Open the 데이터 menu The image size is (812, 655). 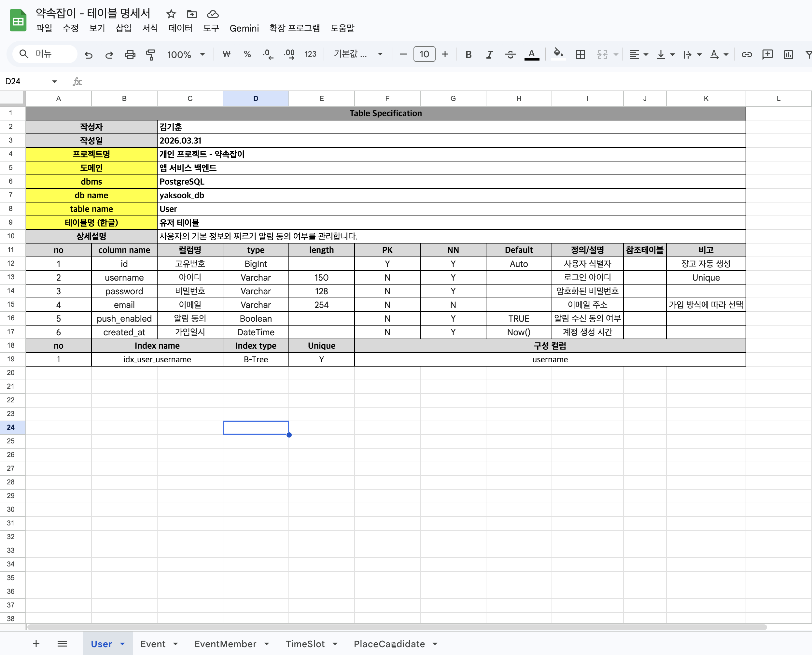click(180, 28)
